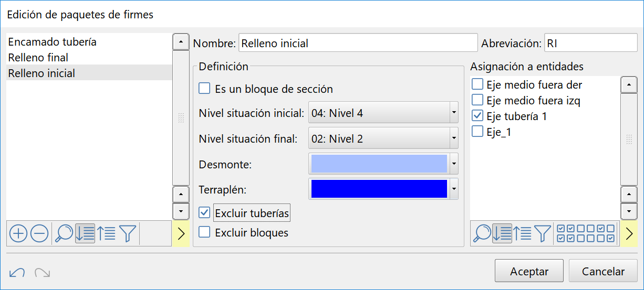Viewport: 644px width, 290px height.
Task: Click the check-all icon under entity assignment
Action: pyautogui.click(x=566, y=233)
